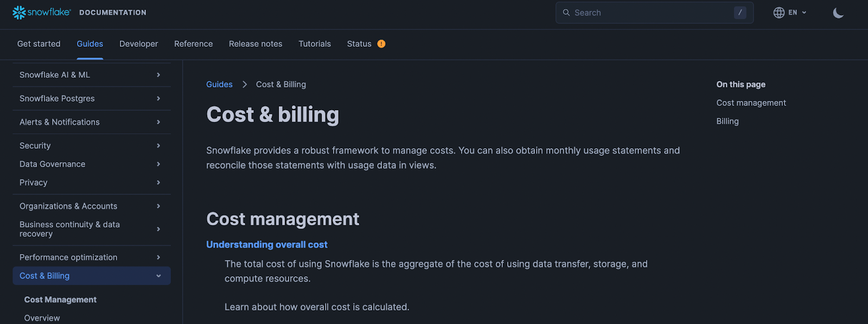The image size is (868, 324).
Task: Click the search magnifier icon
Action: 566,12
